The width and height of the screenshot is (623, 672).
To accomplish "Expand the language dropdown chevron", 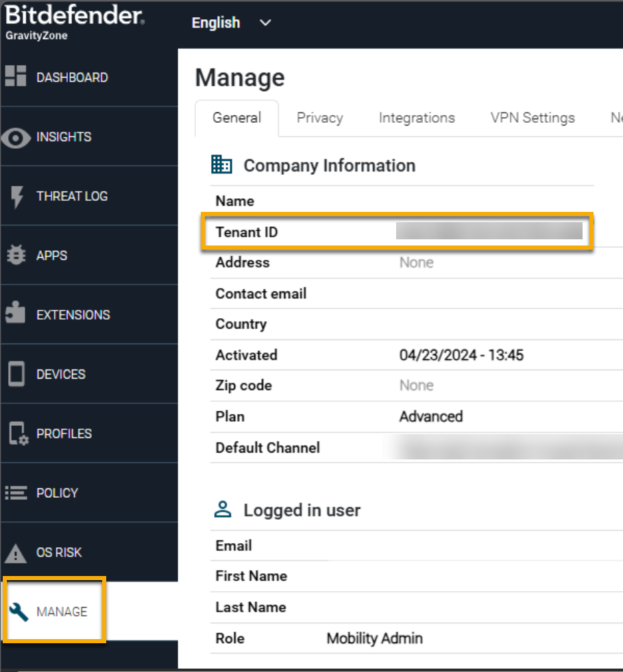I will (x=266, y=23).
